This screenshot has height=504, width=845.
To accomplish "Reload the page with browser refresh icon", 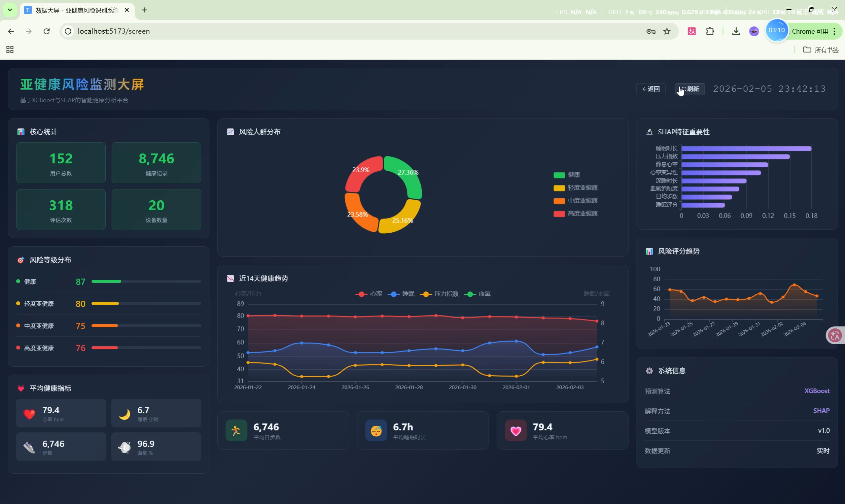I will click(x=47, y=31).
